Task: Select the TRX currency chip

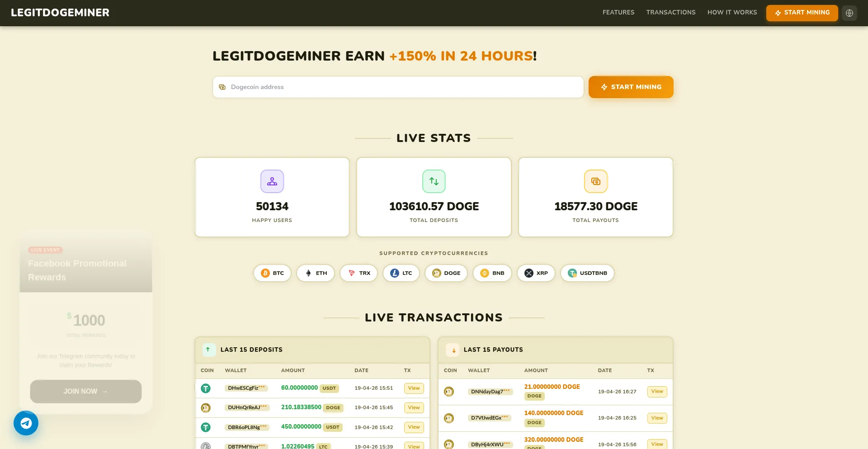Action: click(x=359, y=273)
